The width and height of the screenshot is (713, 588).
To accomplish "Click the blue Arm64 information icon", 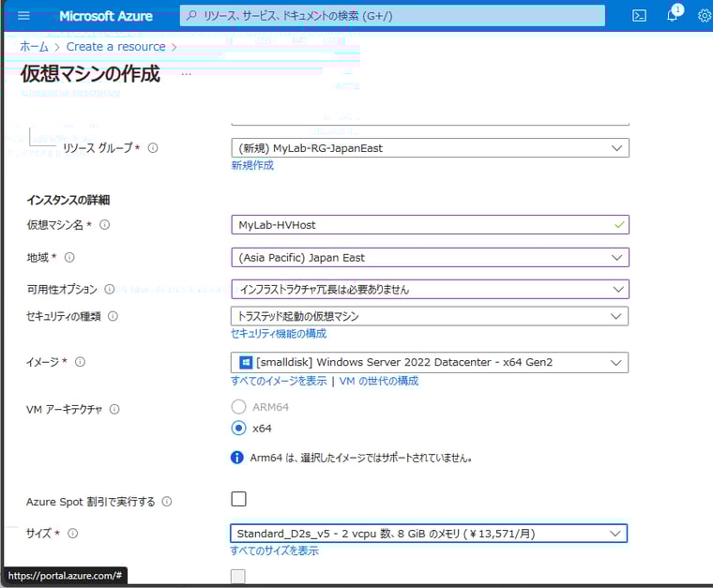I will click(x=237, y=457).
